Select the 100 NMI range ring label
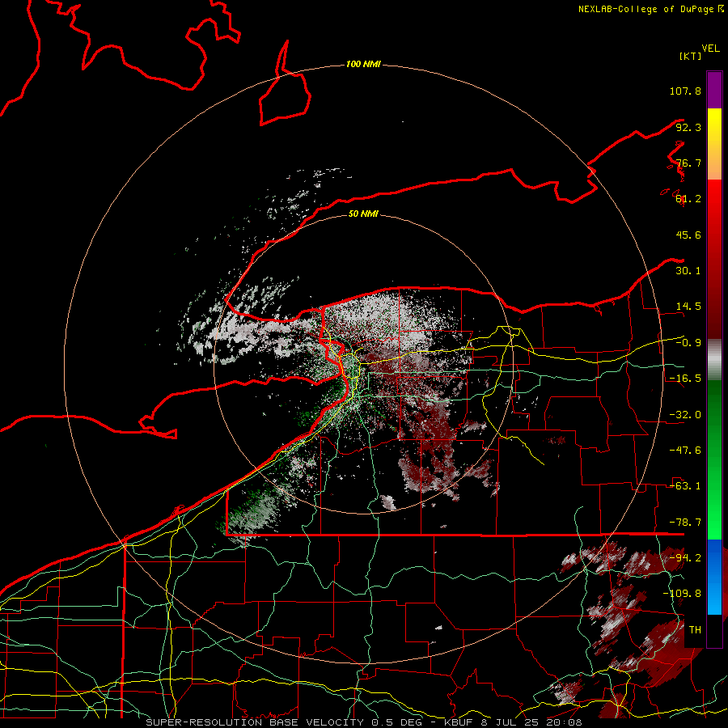This screenshot has height=728, width=728. (363, 64)
